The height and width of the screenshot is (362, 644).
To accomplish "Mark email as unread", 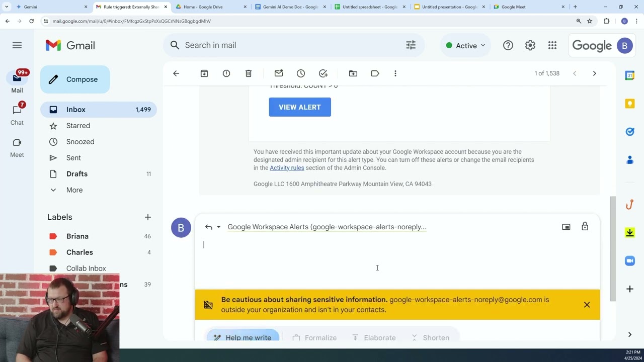I will (279, 73).
